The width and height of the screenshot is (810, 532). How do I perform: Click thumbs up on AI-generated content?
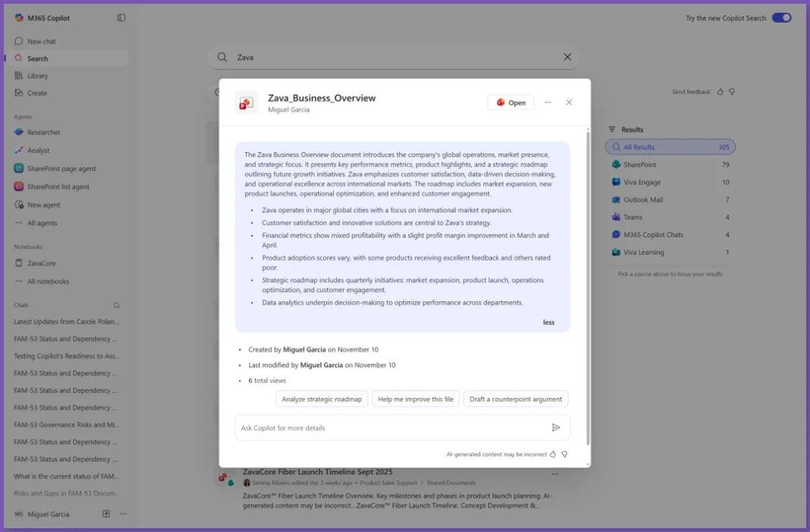(x=553, y=454)
